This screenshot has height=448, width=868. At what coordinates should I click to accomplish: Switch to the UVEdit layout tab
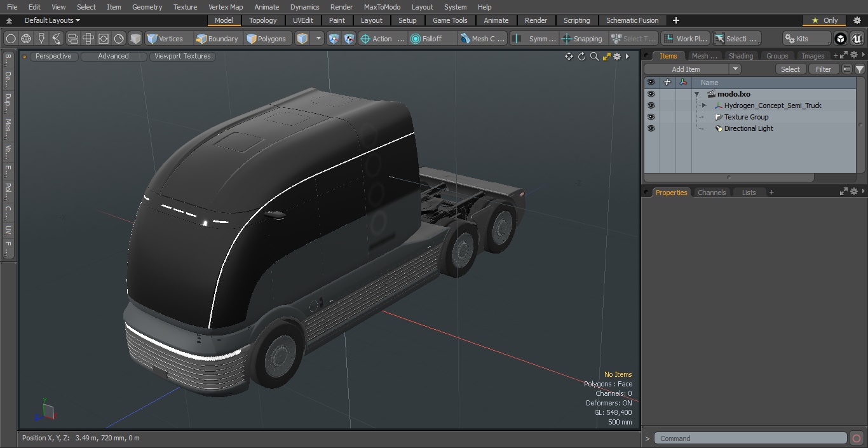point(303,20)
